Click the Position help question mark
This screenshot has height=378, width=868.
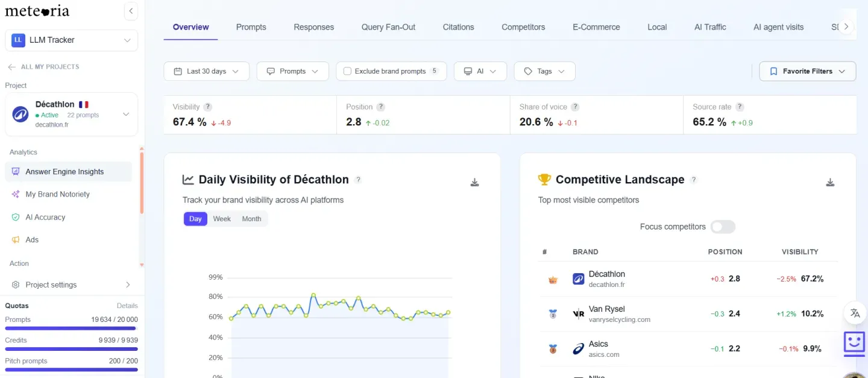click(381, 107)
